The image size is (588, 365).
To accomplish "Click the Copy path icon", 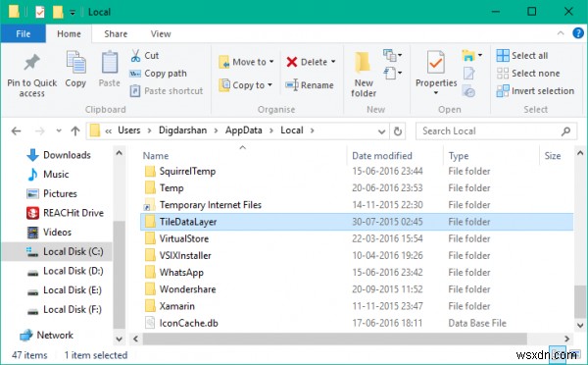I will pyautogui.click(x=135, y=74).
